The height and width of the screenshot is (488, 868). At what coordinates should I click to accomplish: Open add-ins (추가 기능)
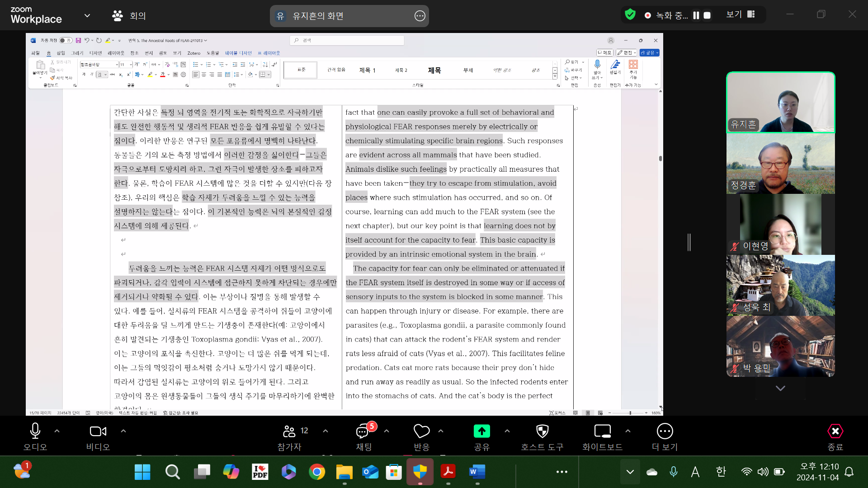pos(633,69)
